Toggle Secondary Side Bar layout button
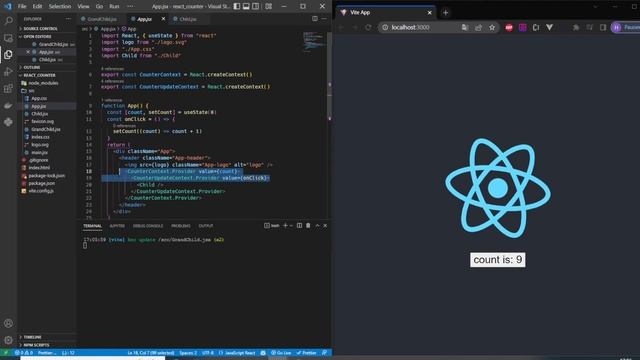Viewport: 640px width, 360px height. click(x=256, y=6)
